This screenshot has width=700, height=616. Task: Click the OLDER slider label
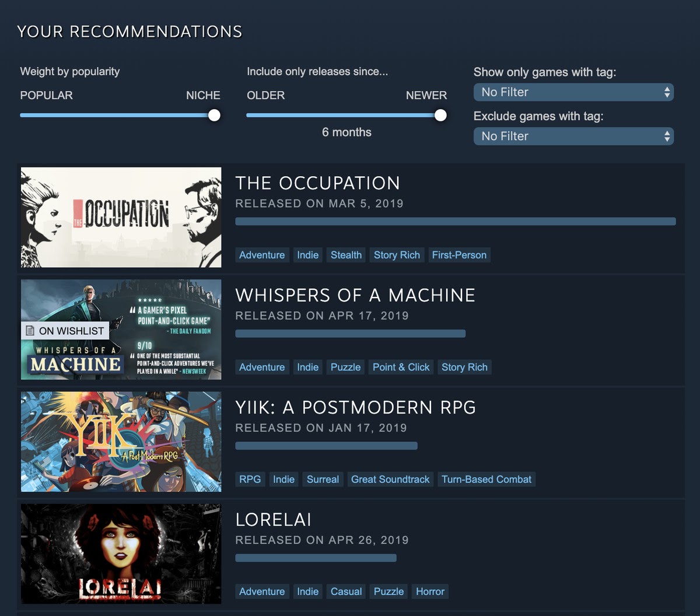[x=266, y=95]
